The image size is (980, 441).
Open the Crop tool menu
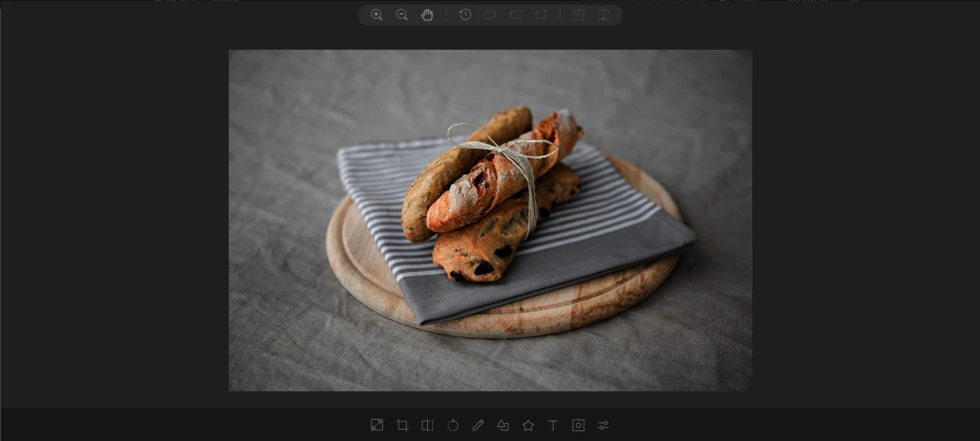(x=402, y=425)
